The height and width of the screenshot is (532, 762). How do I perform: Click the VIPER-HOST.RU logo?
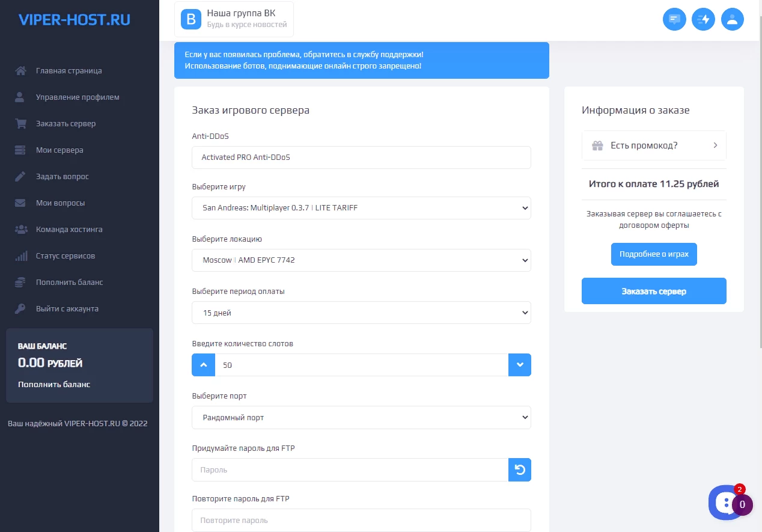click(75, 20)
